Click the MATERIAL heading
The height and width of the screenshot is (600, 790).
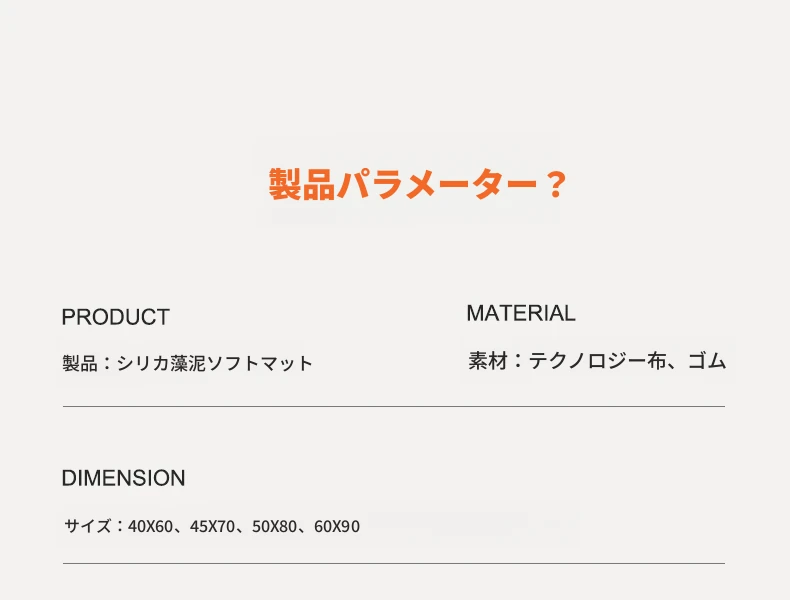pyautogui.click(x=521, y=313)
